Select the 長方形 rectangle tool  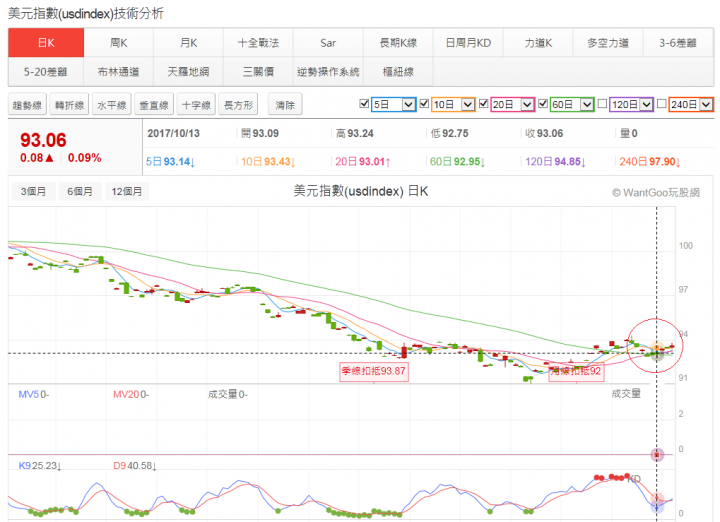pyautogui.click(x=240, y=105)
